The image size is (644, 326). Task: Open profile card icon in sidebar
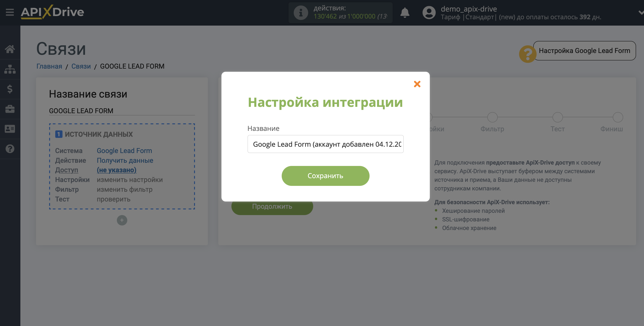pyautogui.click(x=10, y=129)
